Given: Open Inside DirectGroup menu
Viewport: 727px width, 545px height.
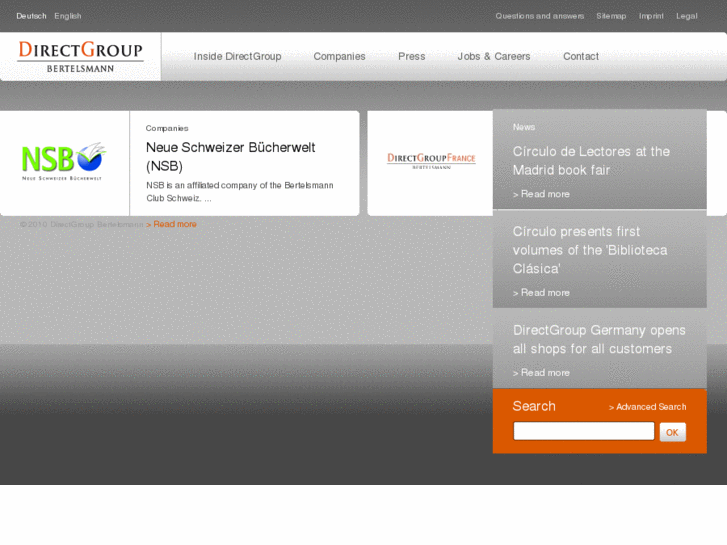Looking at the screenshot, I should tap(237, 56).
